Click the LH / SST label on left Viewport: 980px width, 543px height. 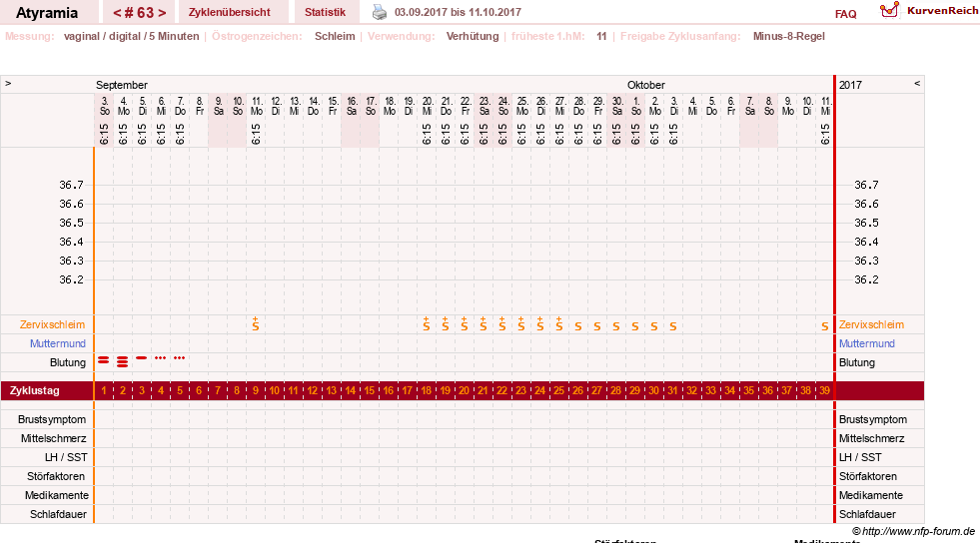point(66,457)
